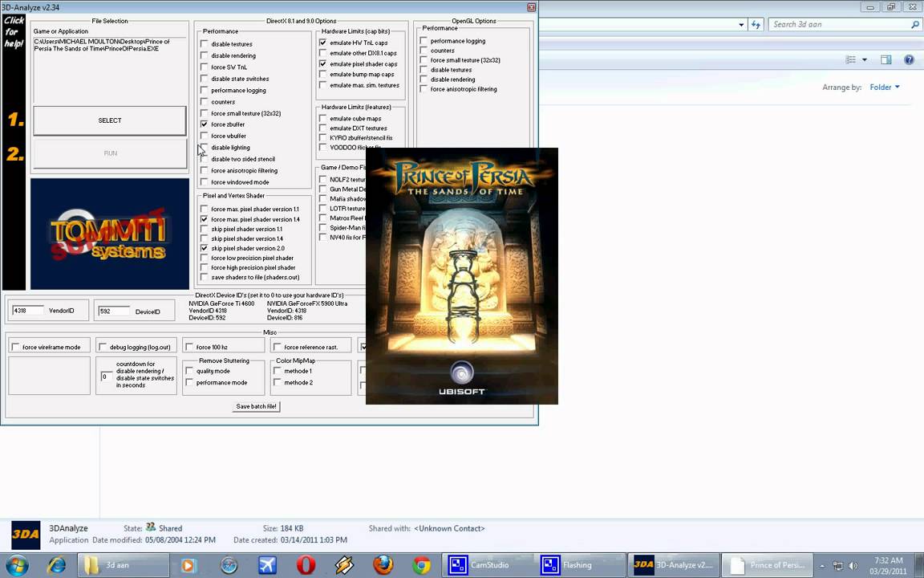Click the DeviceID input field
The height and width of the screenshot is (578, 924).
(x=115, y=311)
